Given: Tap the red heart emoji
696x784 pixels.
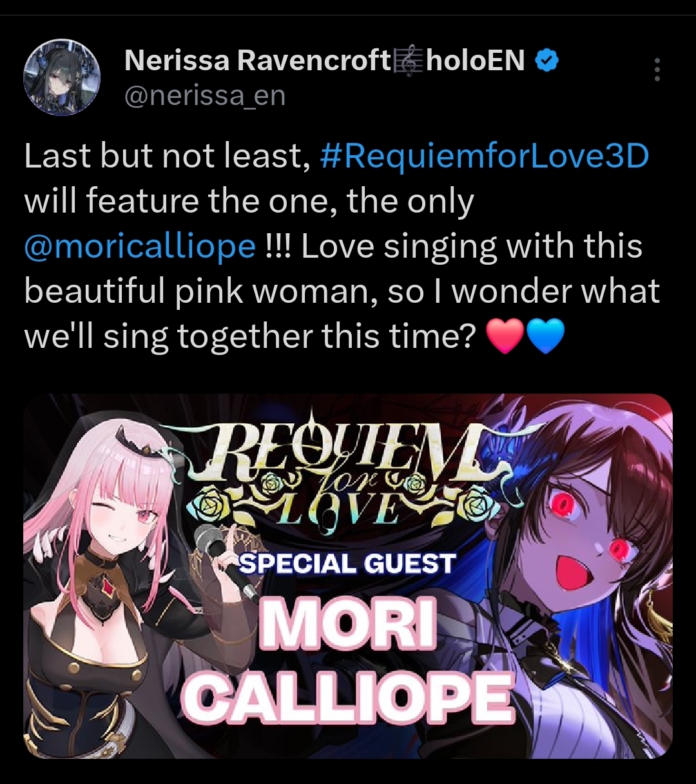Looking at the screenshot, I should [x=504, y=338].
